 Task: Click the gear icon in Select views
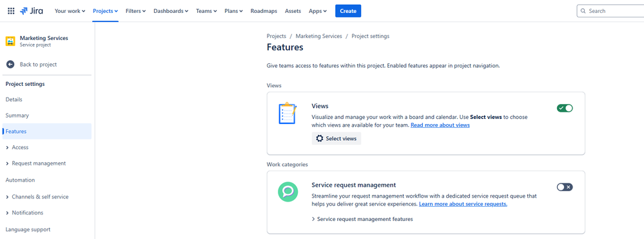[x=320, y=139]
